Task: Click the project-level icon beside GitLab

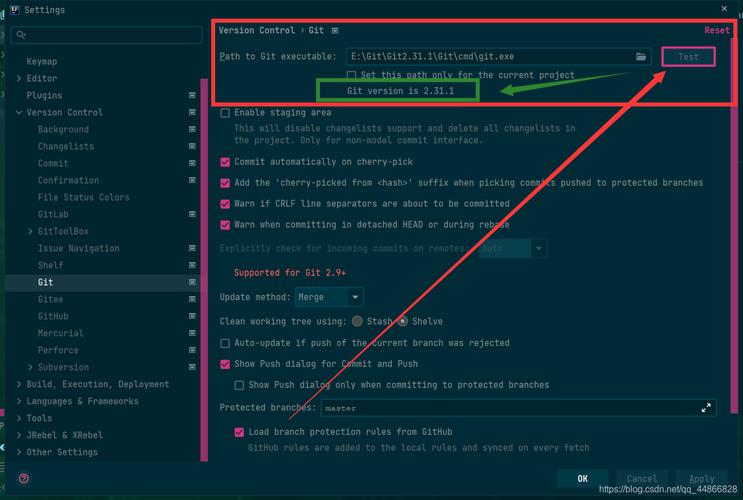Action: pos(192,215)
